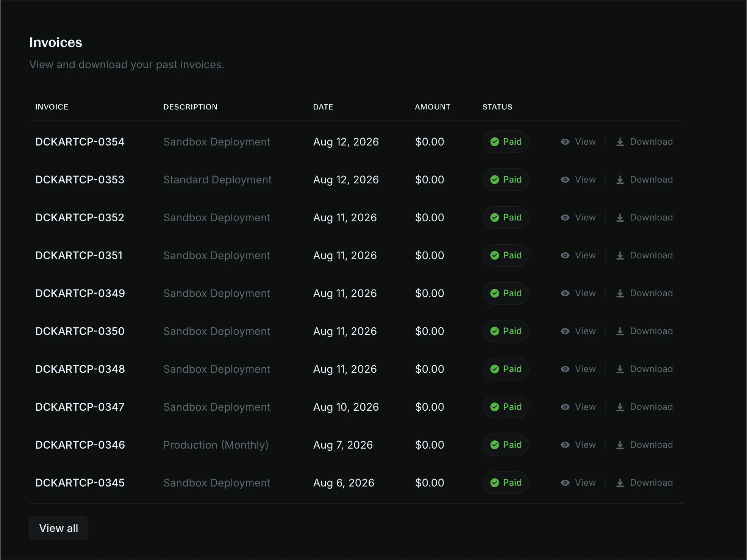This screenshot has height=560, width=747.
Task: Click the View text for invoice DCKARTCP-0350
Action: [x=585, y=331]
